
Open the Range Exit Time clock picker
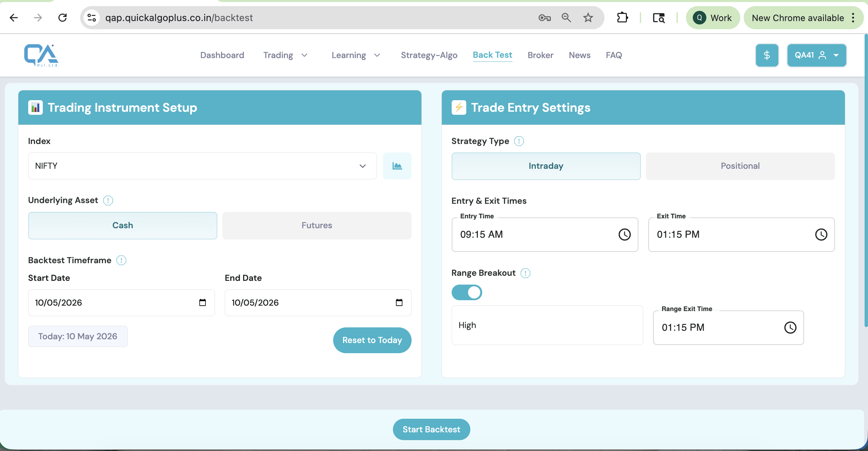click(x=790, y=327)
